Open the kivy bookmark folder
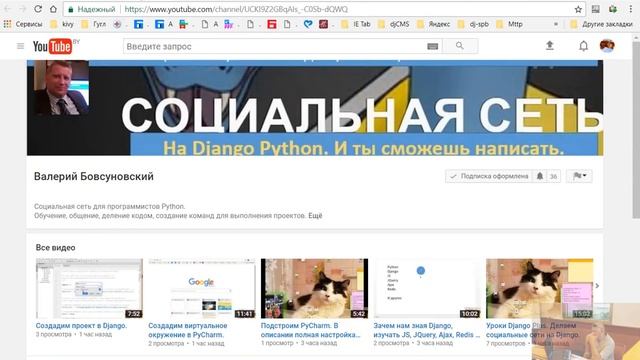This screenshot has width=640, height=360. coord(62,24)
